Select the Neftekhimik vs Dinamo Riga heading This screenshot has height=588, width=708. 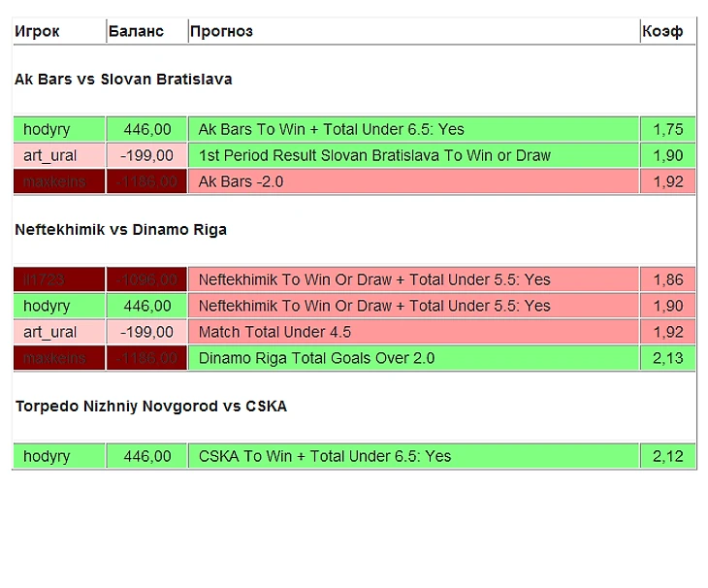120,229
